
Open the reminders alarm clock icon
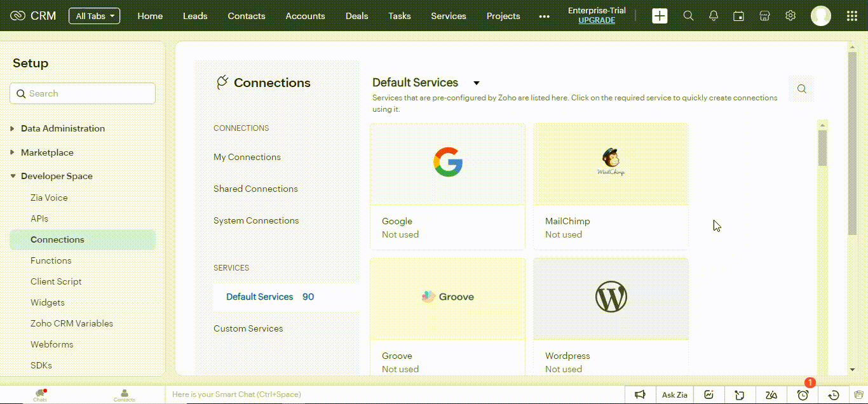(x=802, y=394)
